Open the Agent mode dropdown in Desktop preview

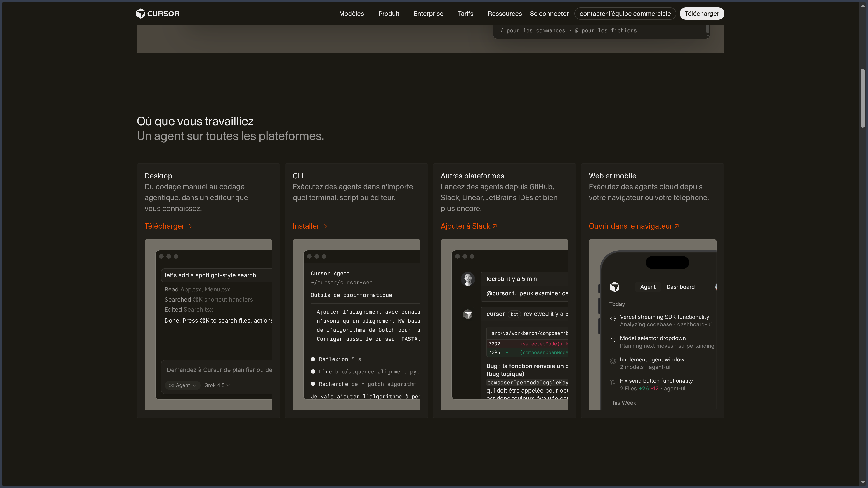click(183, 385)
